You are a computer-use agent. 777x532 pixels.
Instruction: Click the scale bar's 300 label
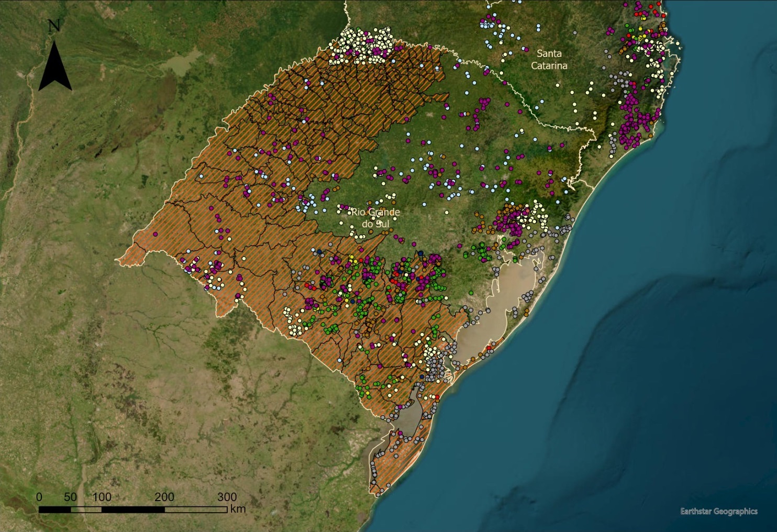(227, 497)
